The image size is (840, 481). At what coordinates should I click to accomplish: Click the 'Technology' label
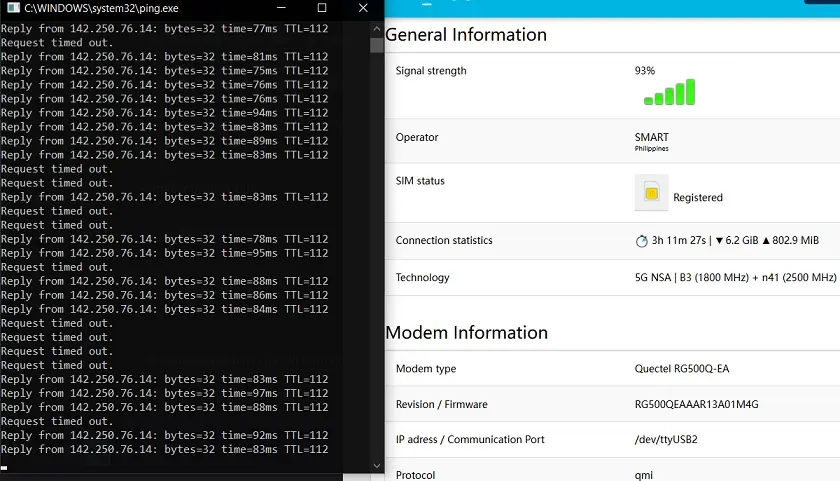[x=422, y=277]
